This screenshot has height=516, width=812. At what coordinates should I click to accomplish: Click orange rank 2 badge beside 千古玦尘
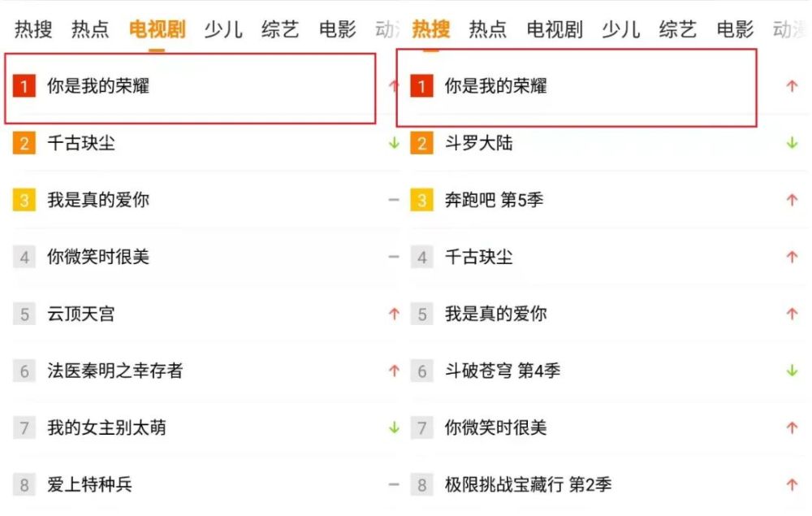click(24, 143)
